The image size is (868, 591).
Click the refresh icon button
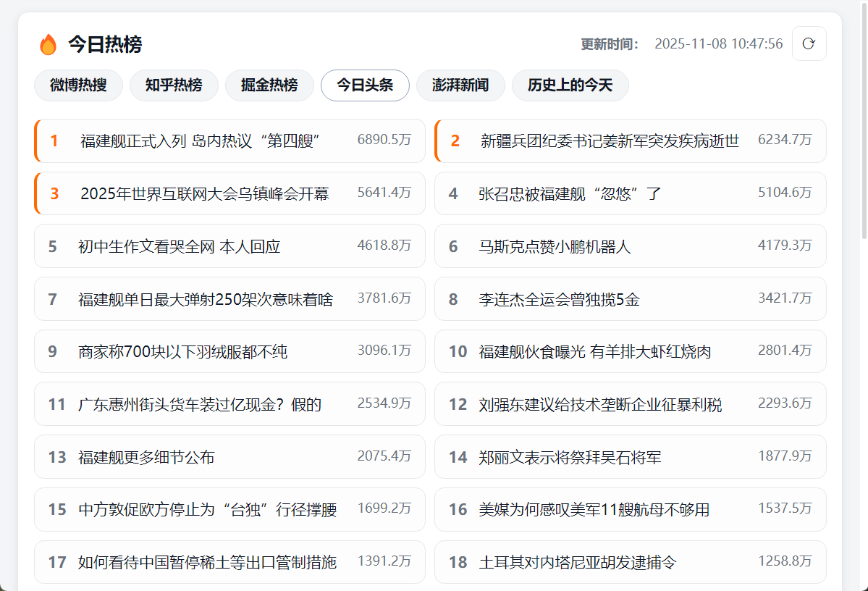point(809,43)
